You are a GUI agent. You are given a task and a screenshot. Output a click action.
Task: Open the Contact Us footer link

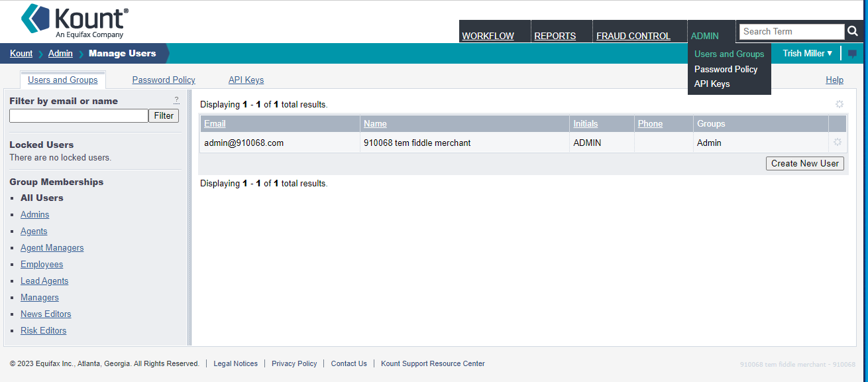[349, 363]
